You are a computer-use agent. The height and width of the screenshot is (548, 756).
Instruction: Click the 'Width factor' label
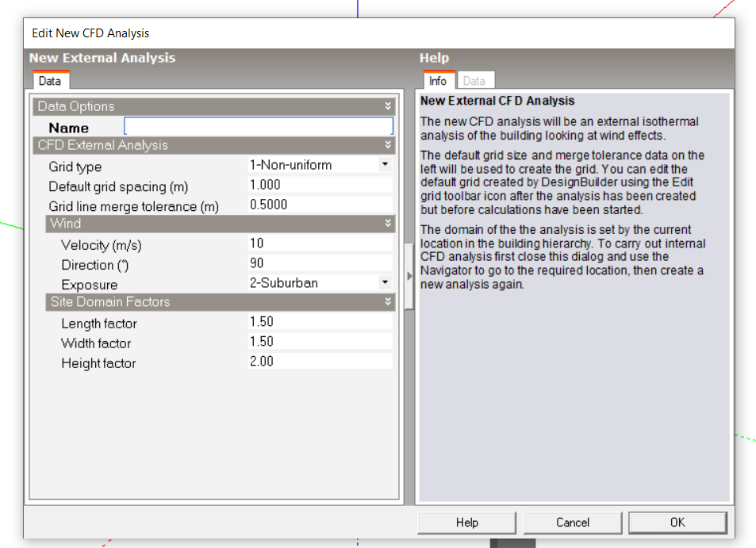point(96,343)
